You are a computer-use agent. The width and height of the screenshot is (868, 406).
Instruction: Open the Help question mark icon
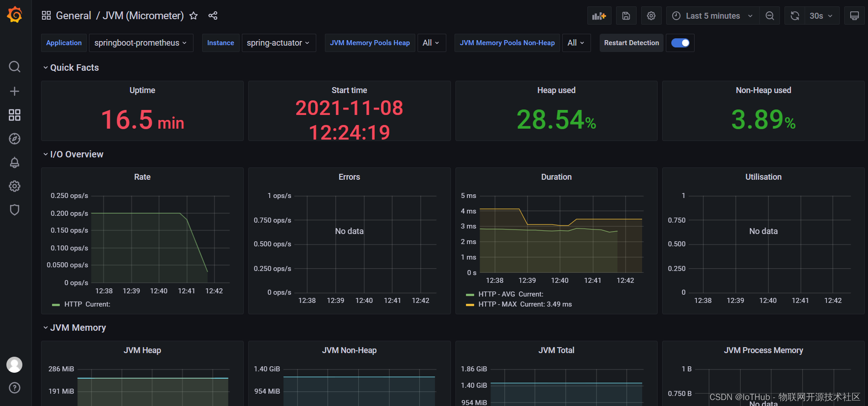point(15,388)
